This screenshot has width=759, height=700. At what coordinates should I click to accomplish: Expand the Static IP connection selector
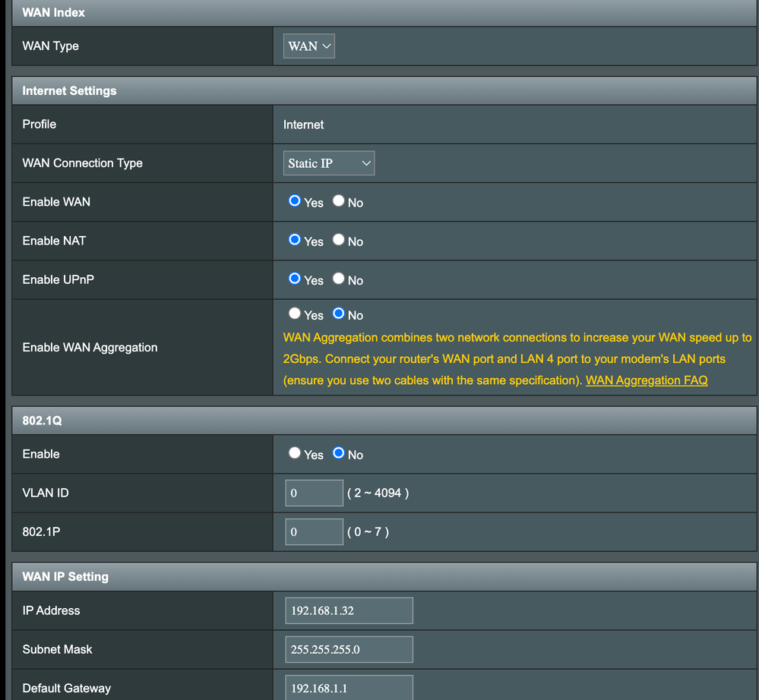(x=328, y=162)
